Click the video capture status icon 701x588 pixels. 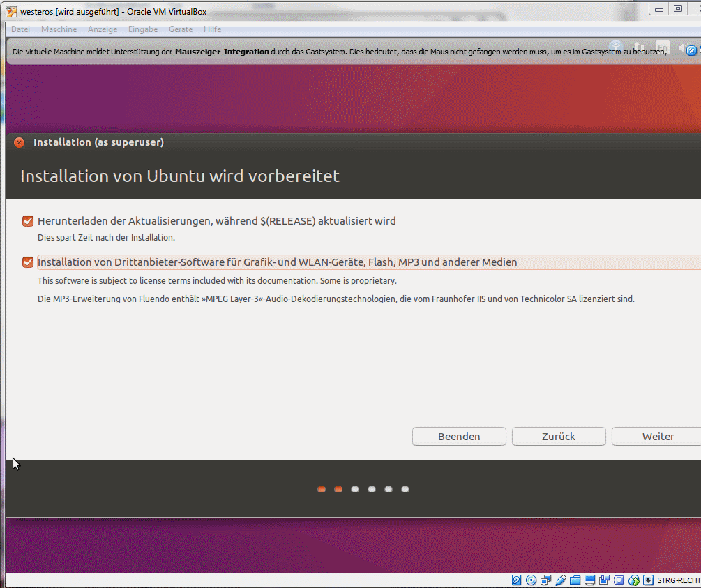click(605, 580)
